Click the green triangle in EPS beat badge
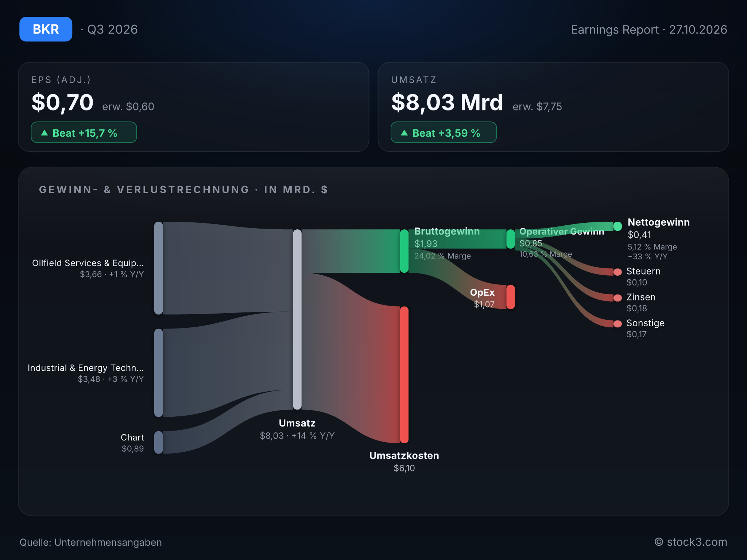The height and width of the screenshot is (560, 747). pos(44,133)
